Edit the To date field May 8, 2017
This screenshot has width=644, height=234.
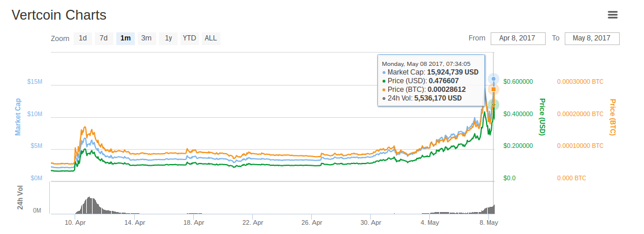coord(592,39)
